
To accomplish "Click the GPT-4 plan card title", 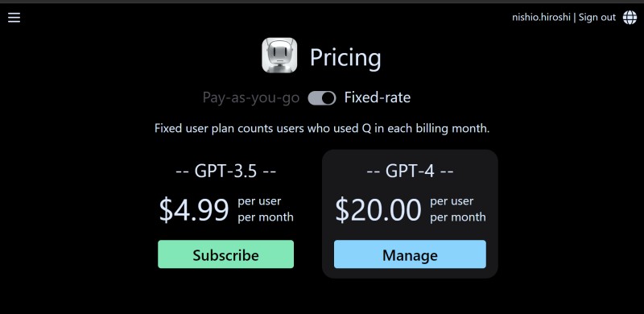I will click(x=410, y=171).
